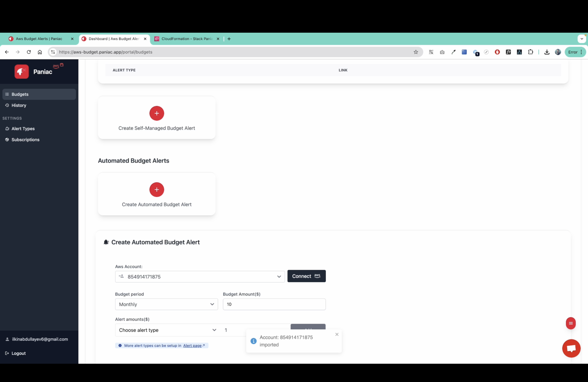The width and height of the screenshot is (588, 382).
Task: Dismiss the account imported notification
Action: [x=337, y=334]
